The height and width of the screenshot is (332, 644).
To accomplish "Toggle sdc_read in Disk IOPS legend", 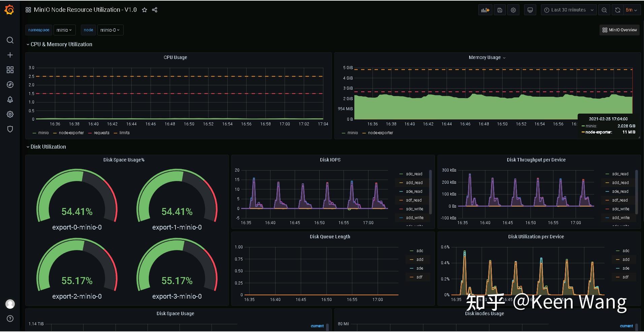I will point(414,174).
